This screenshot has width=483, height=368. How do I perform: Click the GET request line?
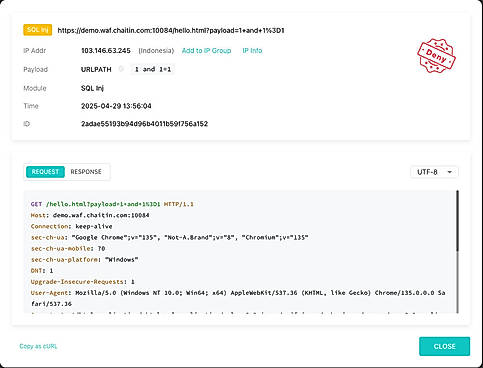pos(112,204)
